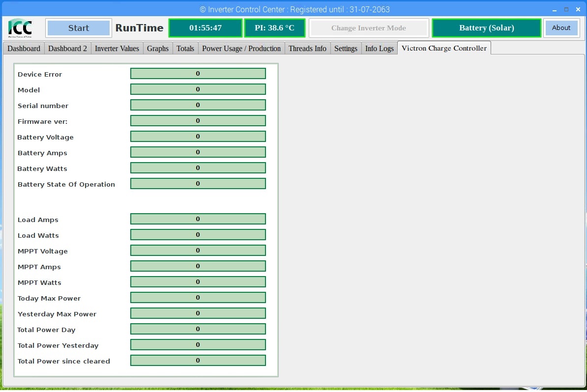The image size is (587, 392).
Task: Click Change Inverter Mode button
Action: pos(368,28)
